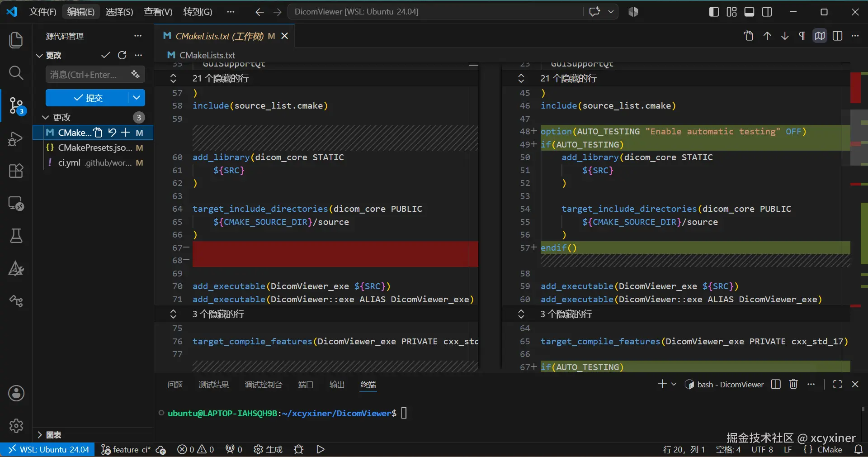Open commit button dropdown arrow

tap(137, 98)
